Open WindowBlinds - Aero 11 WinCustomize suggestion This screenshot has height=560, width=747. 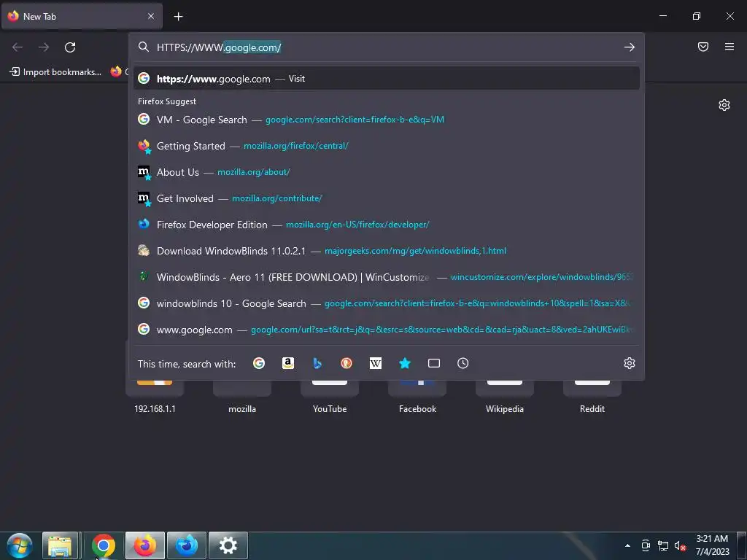[387, 276]
